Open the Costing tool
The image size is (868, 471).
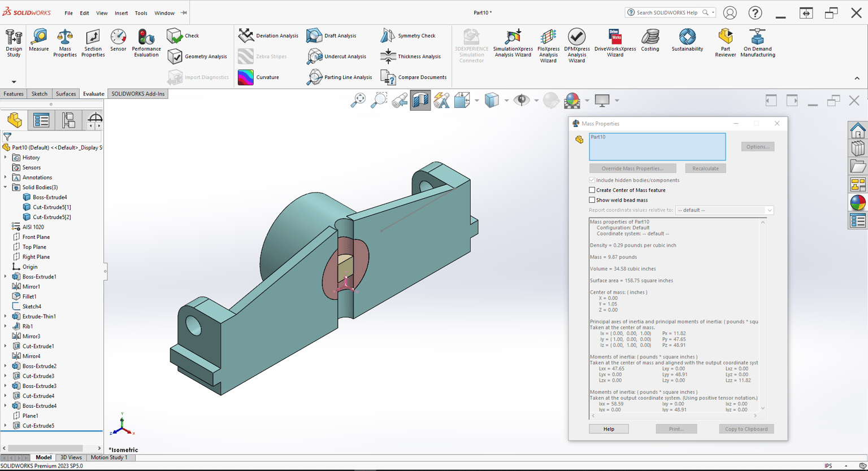tap(650, 41)
